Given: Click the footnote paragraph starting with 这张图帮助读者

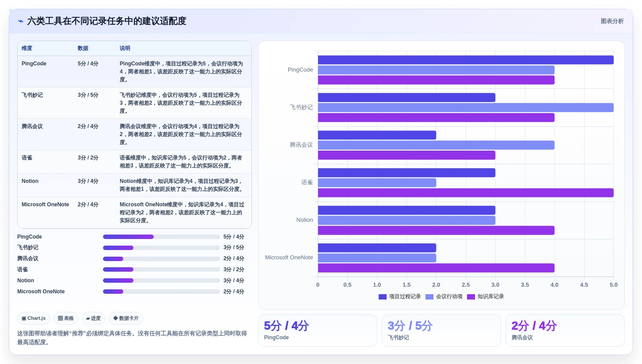Looking at the screenshot, I should [x=132, y=338].
